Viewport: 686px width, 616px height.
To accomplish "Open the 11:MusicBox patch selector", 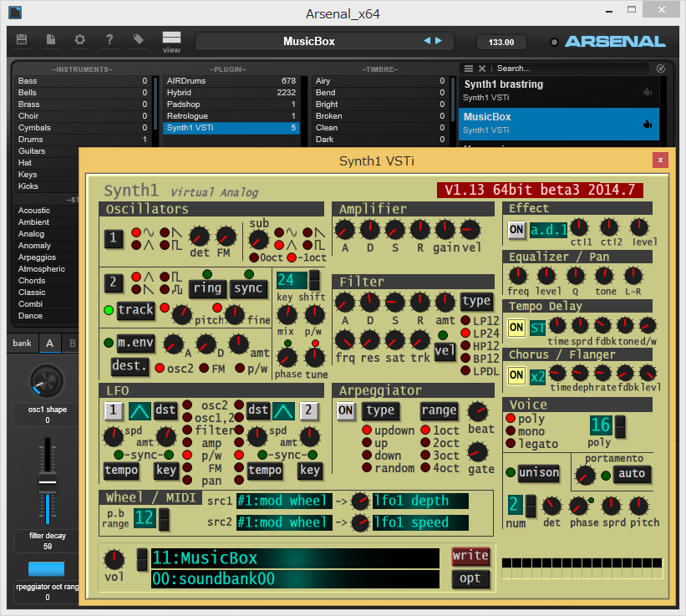I will click(x=295, y=558).
